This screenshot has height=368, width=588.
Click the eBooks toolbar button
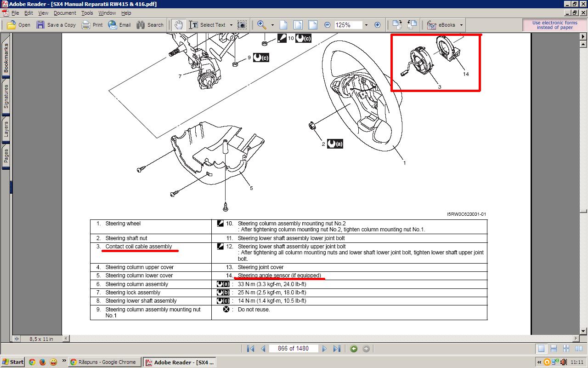(x=441, y=25)
